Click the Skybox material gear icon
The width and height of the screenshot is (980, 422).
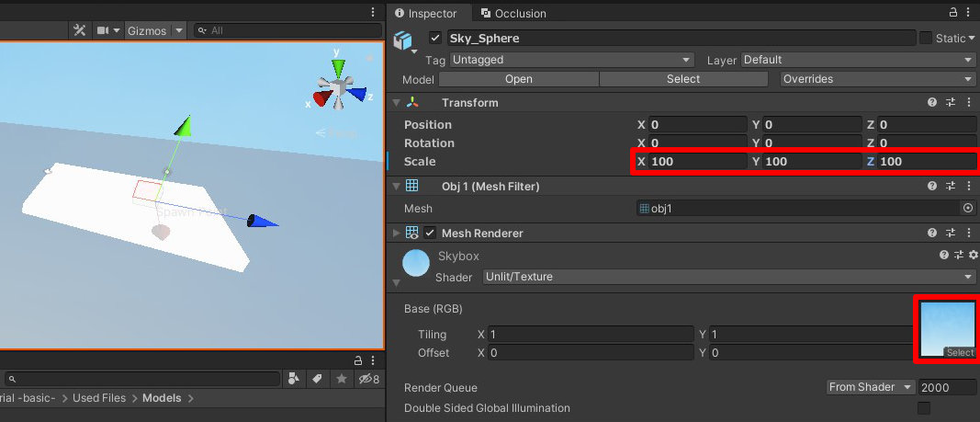click(x=974, y=255)
